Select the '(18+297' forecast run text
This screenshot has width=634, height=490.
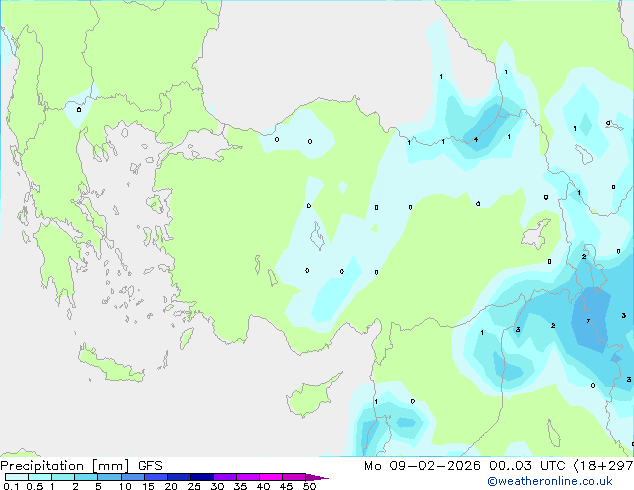point(604,466)
